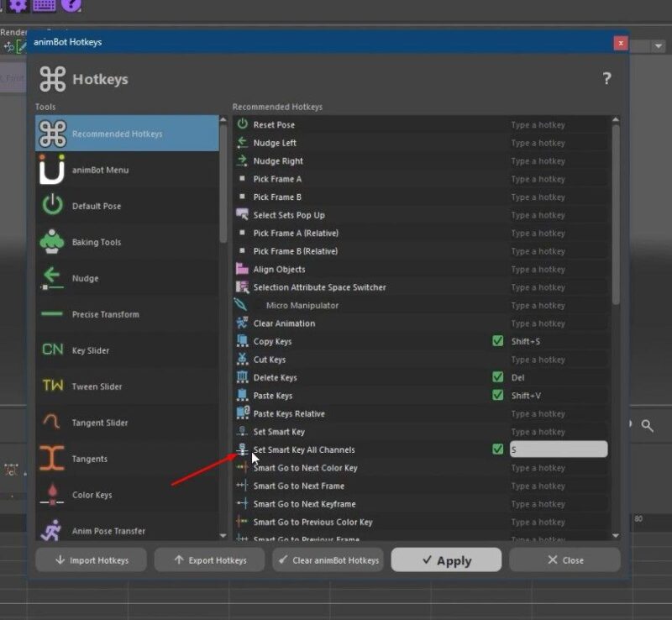This screenshot has width=672, height=620.
Task: Open the help question mark icon
Action: [x=606, y=79]
